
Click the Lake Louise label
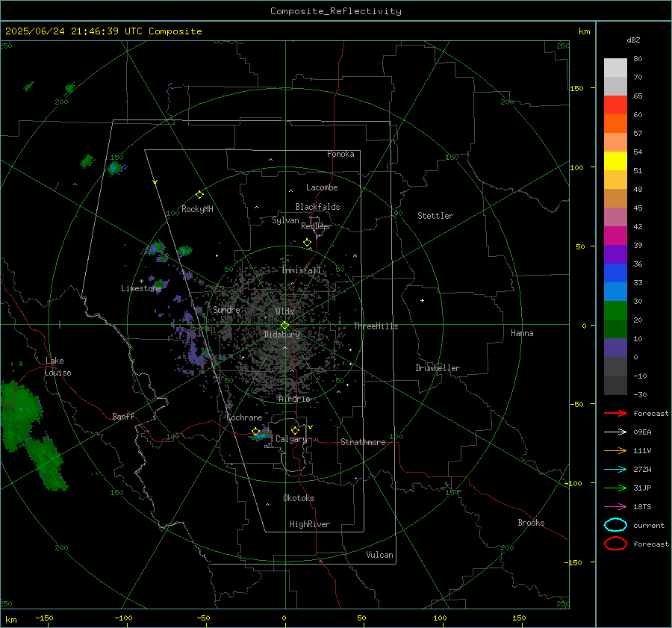[x=57, y=367]
